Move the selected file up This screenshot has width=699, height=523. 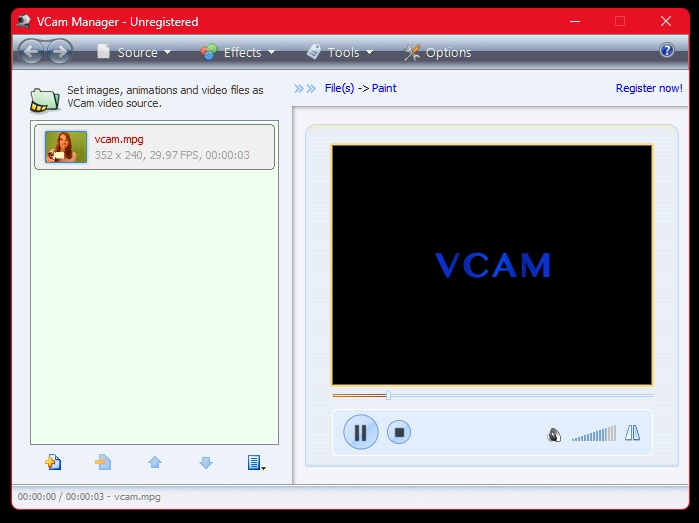tap(155, 462)
